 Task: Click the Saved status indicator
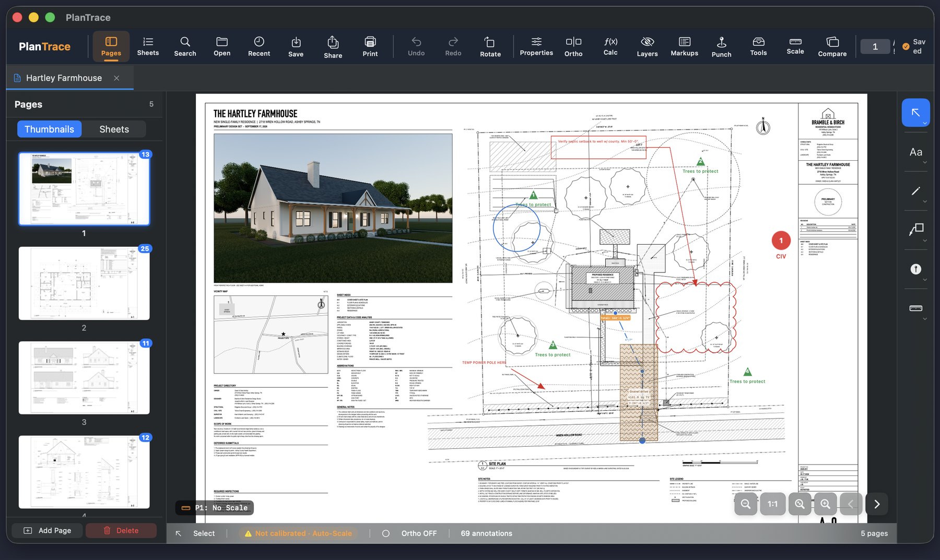pyautogui.click(x=914, y=46)
